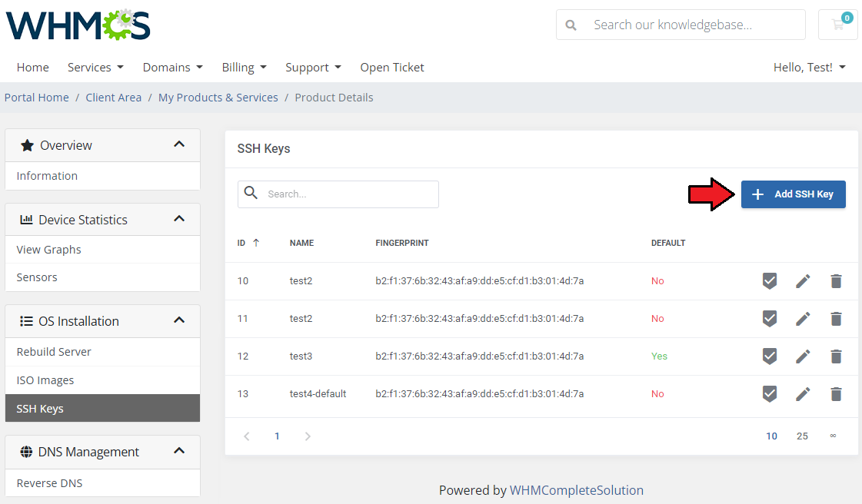Viewport: 862px width, 504px height.
Task: Collapse the Device Statistics panel
Action: (179, 220)
